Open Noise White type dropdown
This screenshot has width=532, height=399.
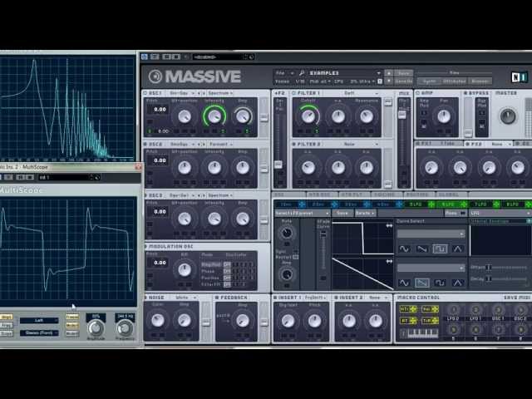185,298
